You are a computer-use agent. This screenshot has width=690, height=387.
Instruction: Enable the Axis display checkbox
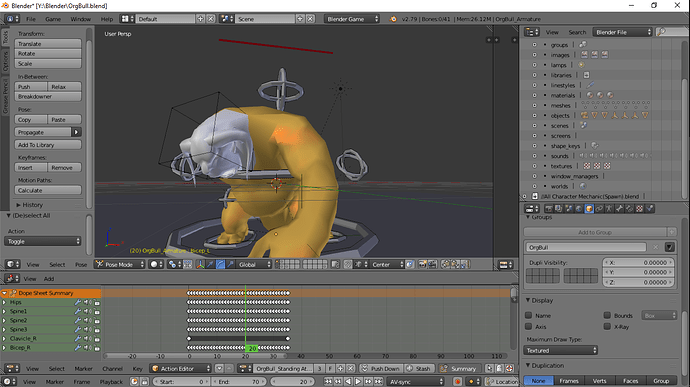click(x=529, y=327)
